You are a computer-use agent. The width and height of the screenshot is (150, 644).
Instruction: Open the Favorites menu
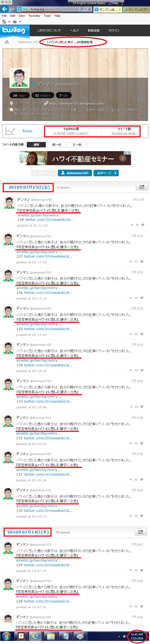tap(34, 16)
